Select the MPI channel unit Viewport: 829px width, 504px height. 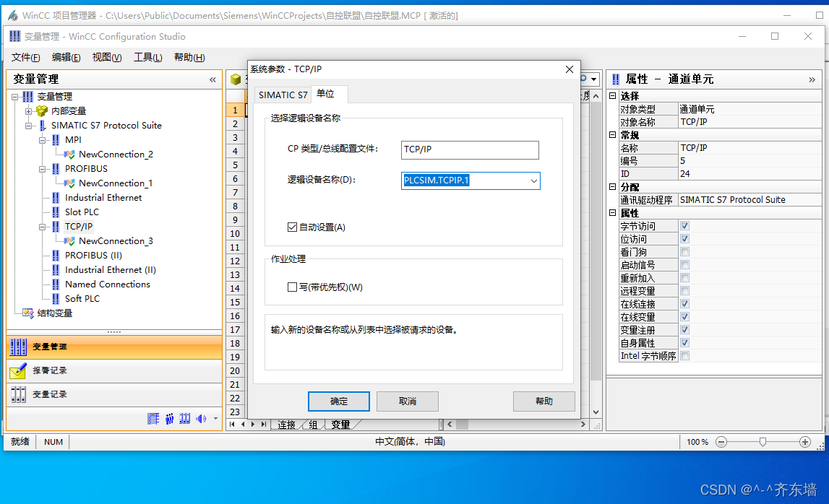click(x=73, y=139)
